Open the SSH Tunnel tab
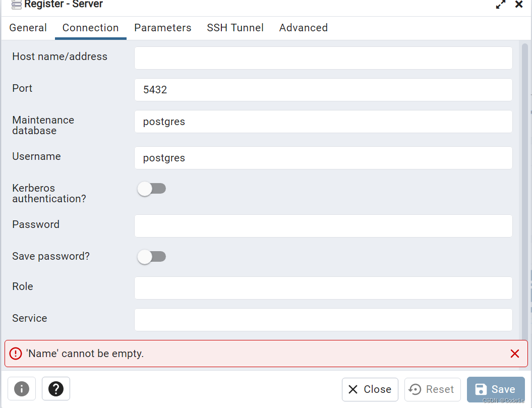The width and height of the screenshot is (532, 408). (x=235, y=28)
